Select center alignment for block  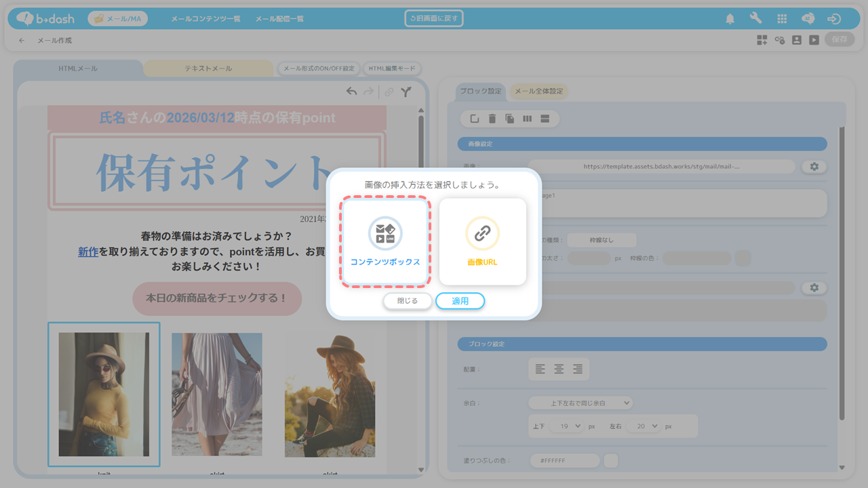(x=559, y=369)
